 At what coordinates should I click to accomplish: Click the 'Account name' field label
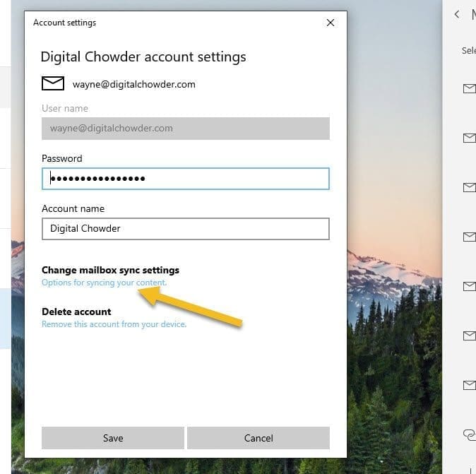(73, 208)
